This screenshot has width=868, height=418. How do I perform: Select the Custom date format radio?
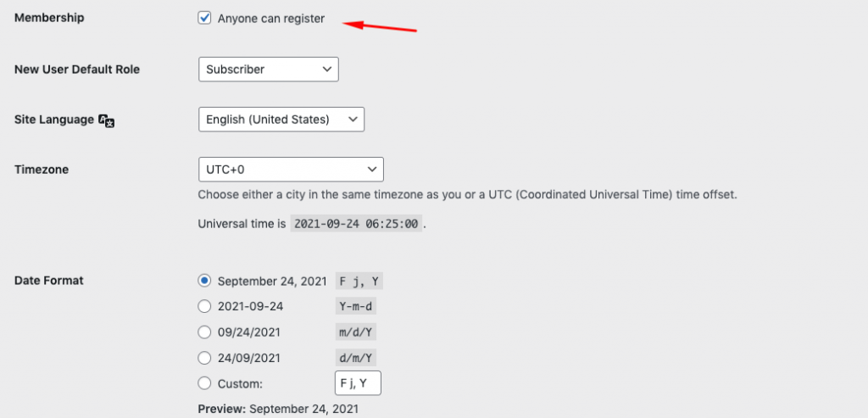(x=204, y=383)
